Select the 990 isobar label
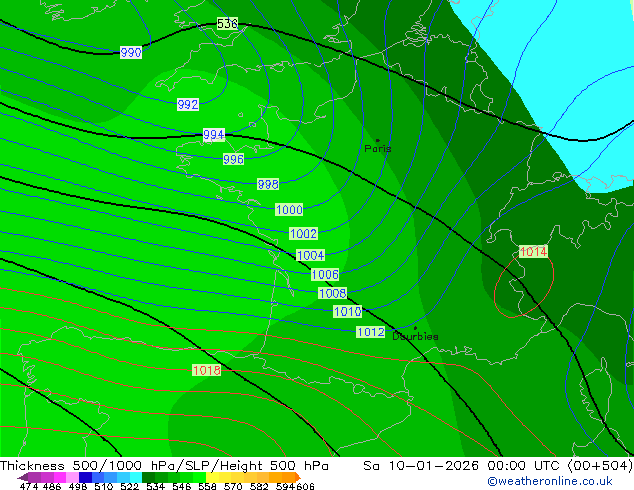 tap(131, 53)
